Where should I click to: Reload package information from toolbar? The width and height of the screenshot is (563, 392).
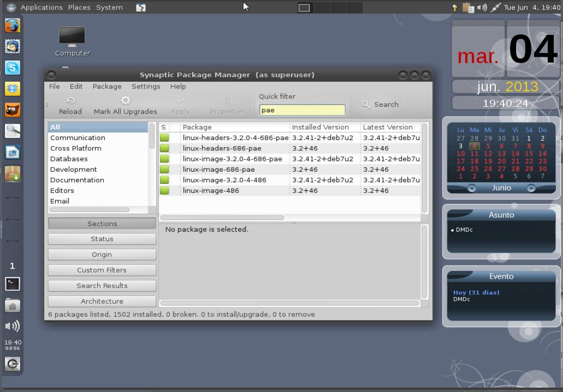click(x=70, y=104)
